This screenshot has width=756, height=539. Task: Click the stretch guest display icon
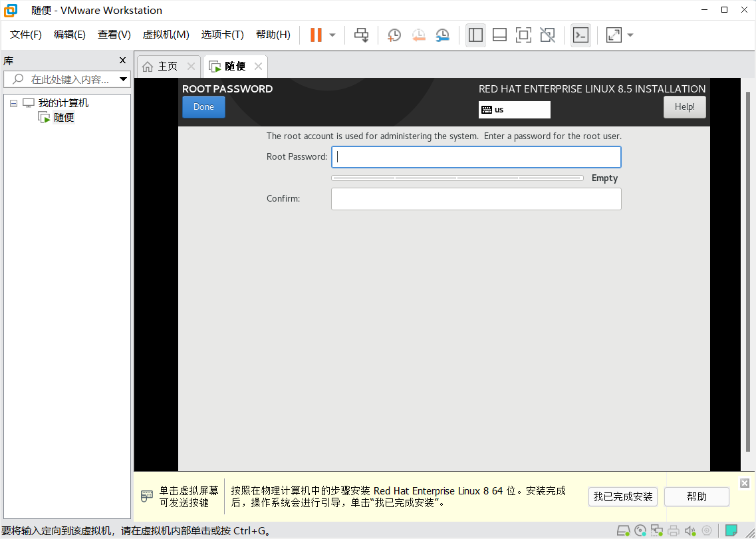tap(614, 35)
